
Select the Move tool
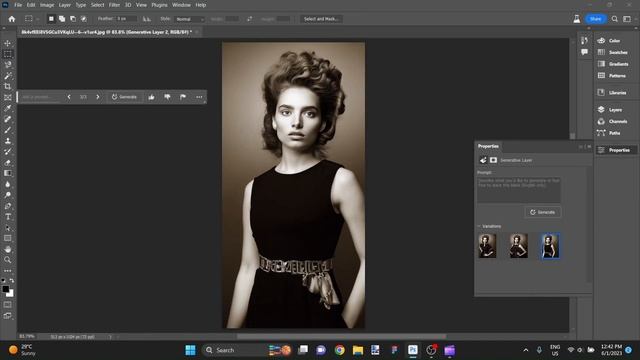click(8, 43)
